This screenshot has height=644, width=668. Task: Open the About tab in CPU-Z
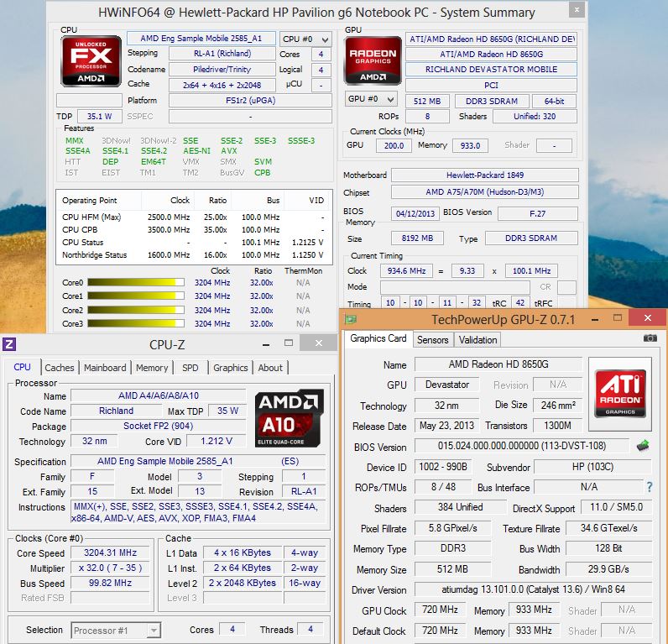[x=270, y=368]
